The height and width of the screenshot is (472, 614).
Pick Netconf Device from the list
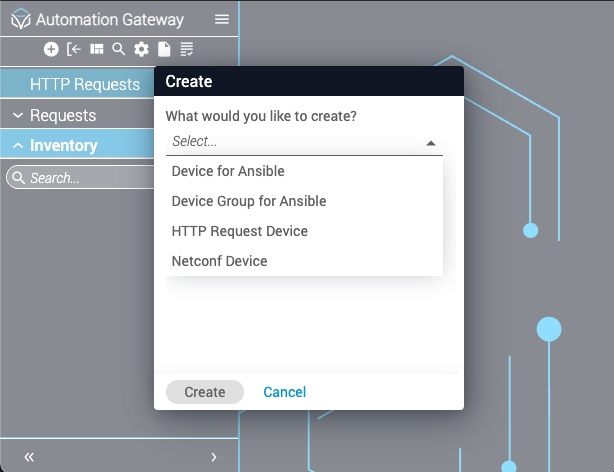click(220, 261)
